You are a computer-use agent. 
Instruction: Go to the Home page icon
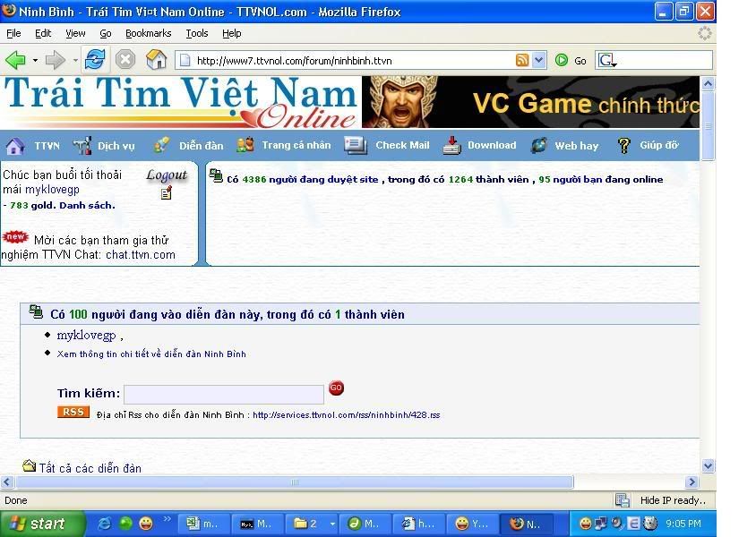coord(156,60)
